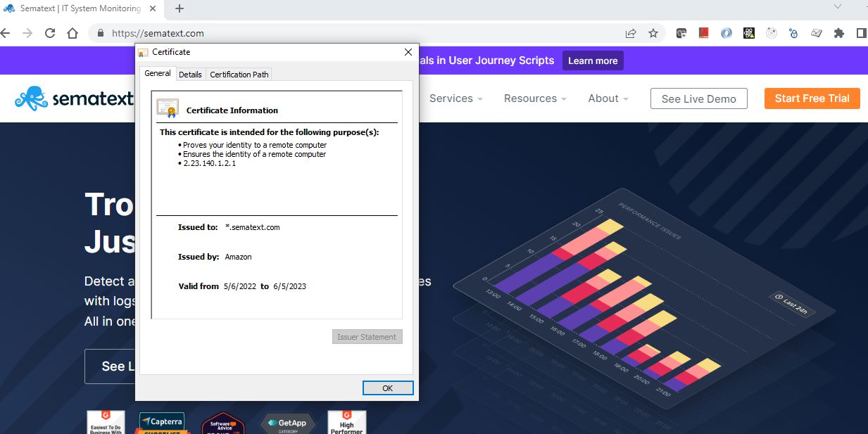
Task: Expand the Resources menu
Action: tap(535, 98)
